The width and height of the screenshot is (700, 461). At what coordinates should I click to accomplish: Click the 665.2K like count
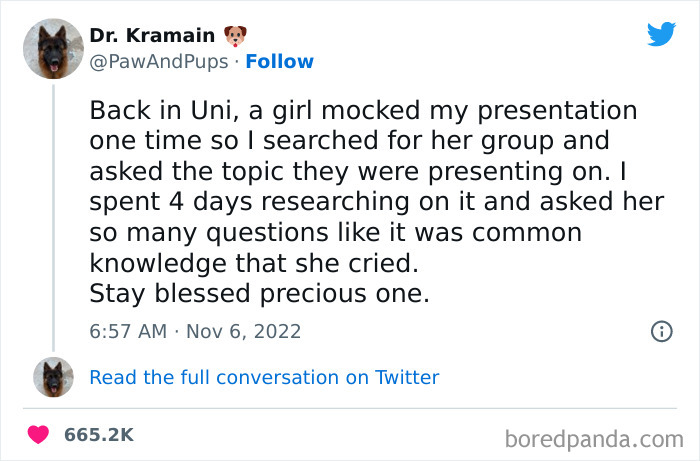[99, 435]
